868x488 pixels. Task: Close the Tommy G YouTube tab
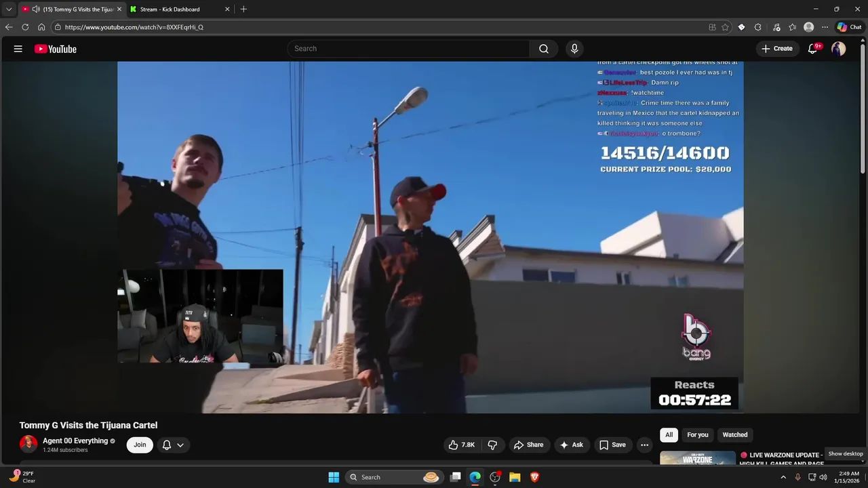(x=119, y=9)
